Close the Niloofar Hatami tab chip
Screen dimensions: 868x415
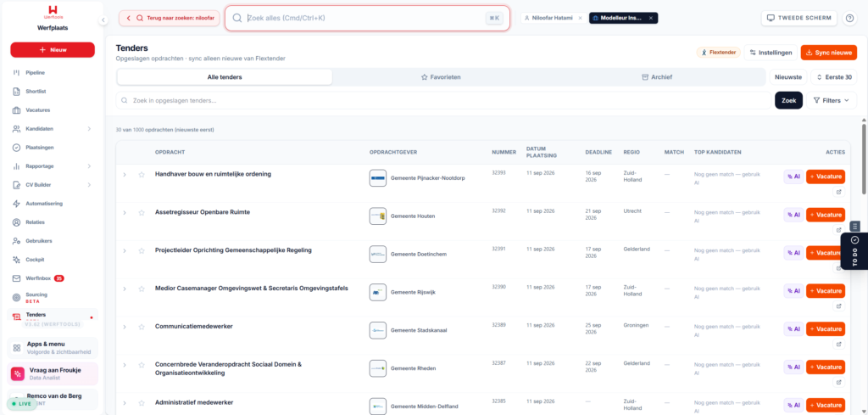(x=580, y=19)
